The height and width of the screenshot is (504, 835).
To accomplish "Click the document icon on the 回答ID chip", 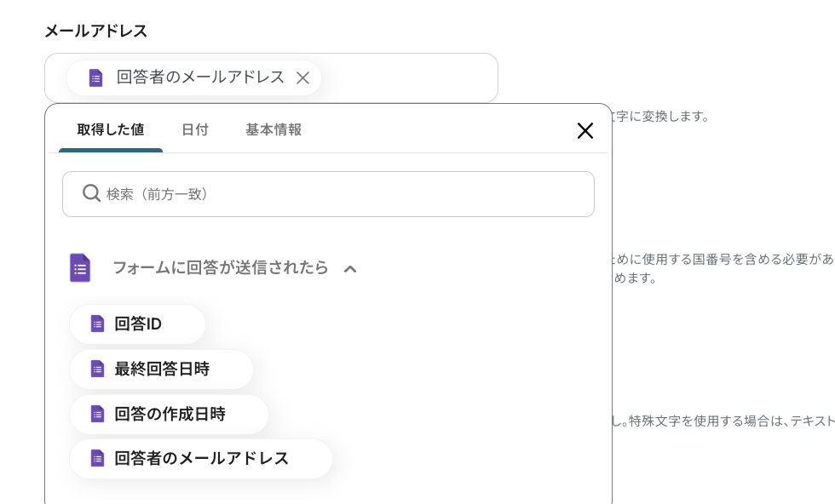I will pyautogui.click(x=97, y=324).
